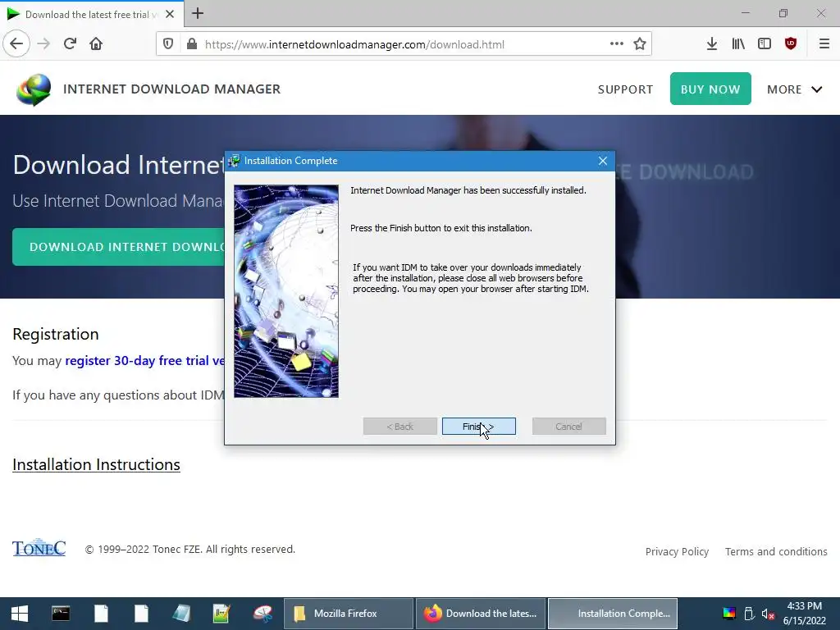The width and height of the screenshot is (840, 630).
Task: Click the installer globe artwork image
Action: [x=286, y=291]
